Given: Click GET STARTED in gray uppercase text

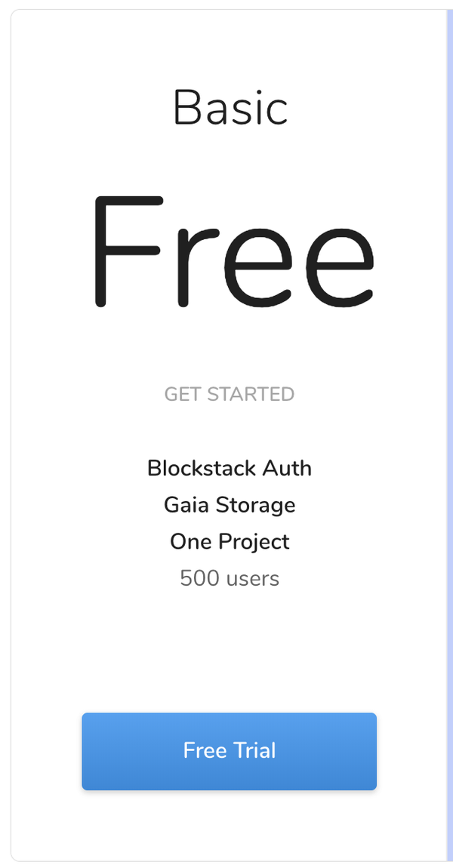Looking at the screenshot, I should point(229,393).
